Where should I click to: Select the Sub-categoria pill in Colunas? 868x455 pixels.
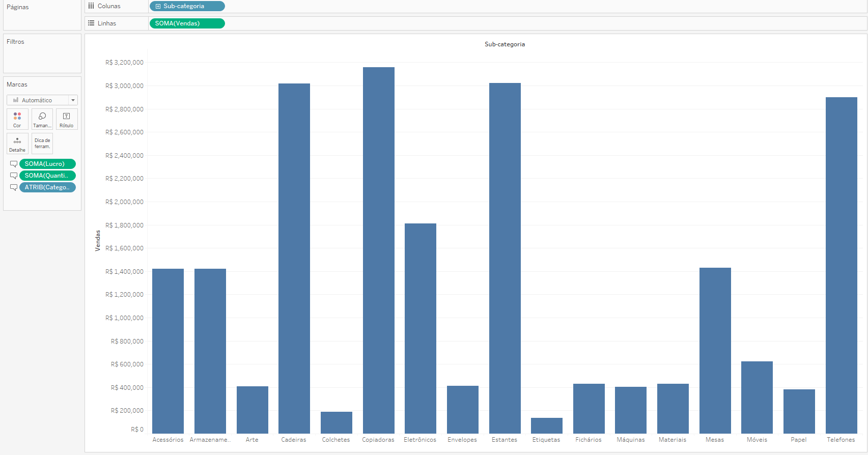coord(187,6)
